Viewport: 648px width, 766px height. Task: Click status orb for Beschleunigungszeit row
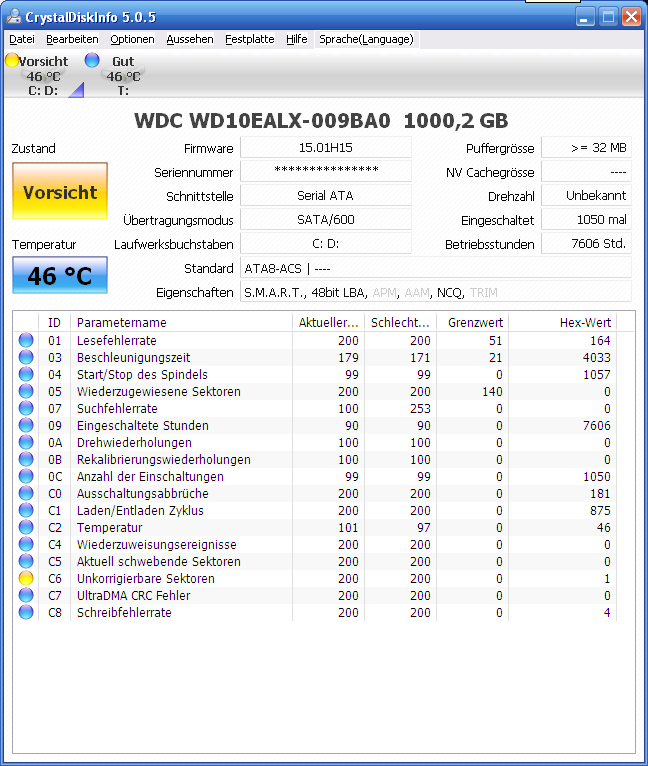(x=26, y=357)
